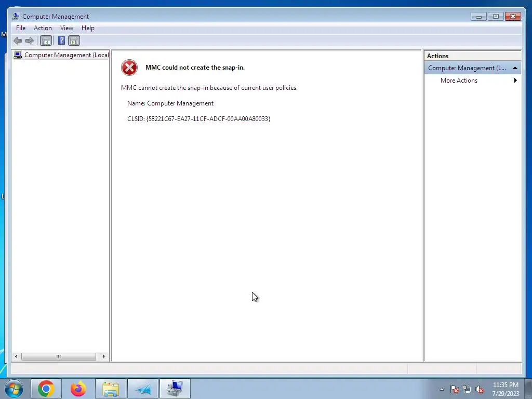Screen dimensions: 532x399
Task: Click Computer Management (L... actions header
Action: [473, 68]
